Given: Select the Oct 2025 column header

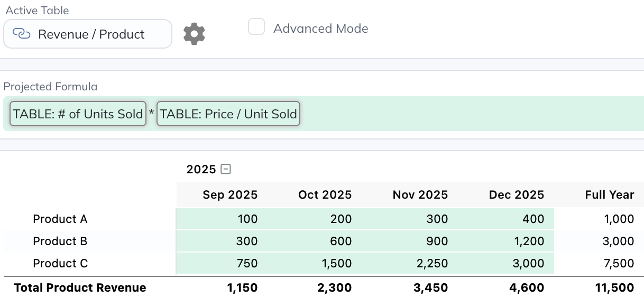Looking at the screenshot, I should (325, 195).
